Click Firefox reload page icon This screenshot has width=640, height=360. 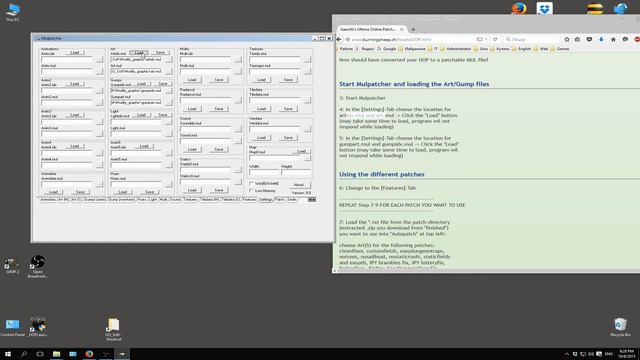coord(495,40)
